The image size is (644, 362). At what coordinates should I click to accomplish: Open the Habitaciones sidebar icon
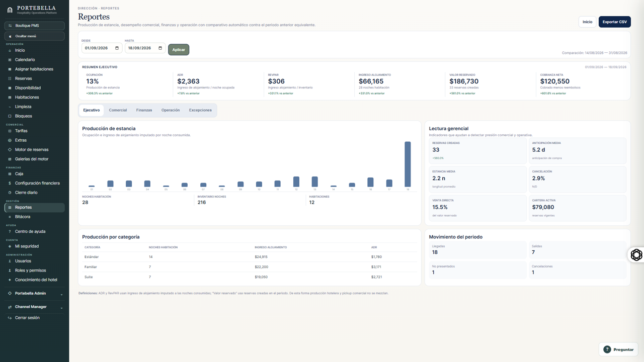(x=10, y=98)
